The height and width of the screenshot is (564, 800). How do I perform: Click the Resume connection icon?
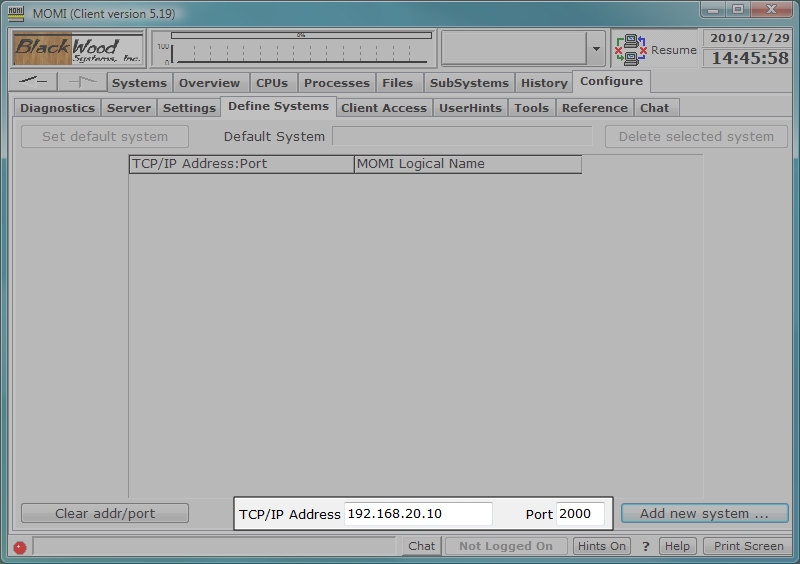630,49
